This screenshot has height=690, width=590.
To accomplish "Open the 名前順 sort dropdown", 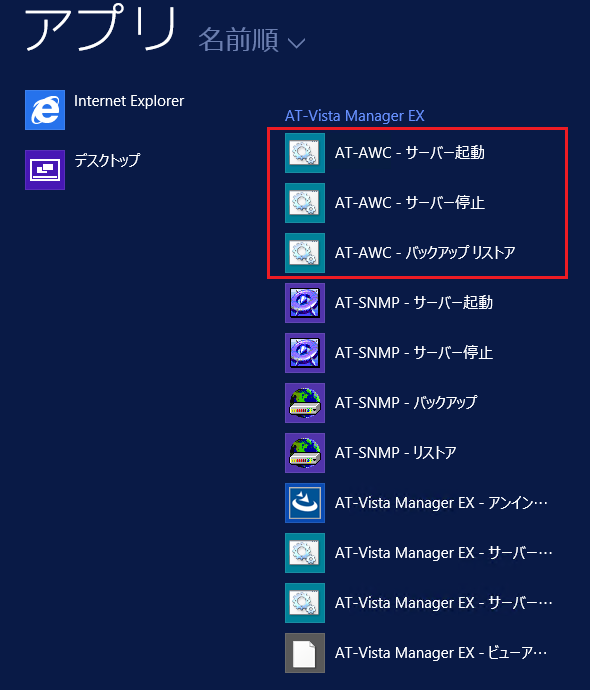I will 252,40.
